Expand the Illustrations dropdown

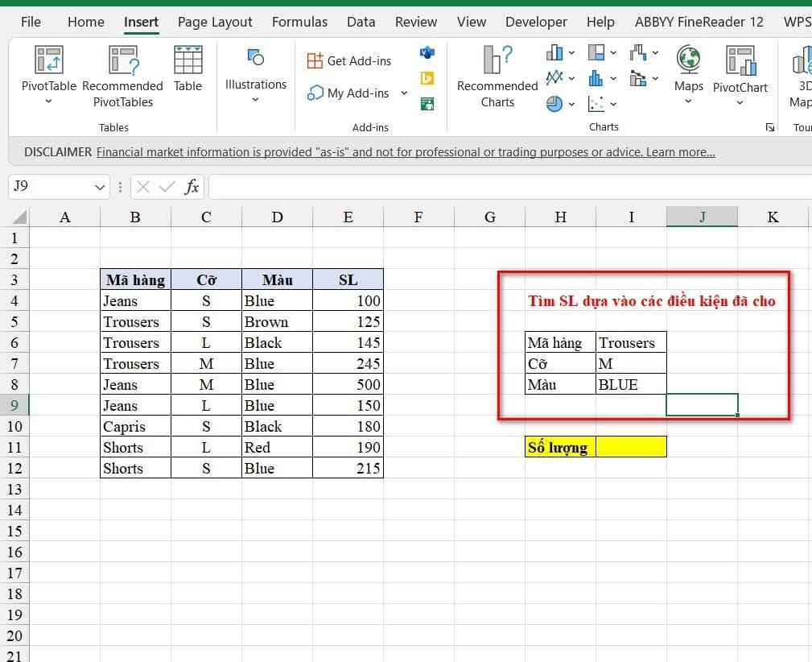point(255,100)
